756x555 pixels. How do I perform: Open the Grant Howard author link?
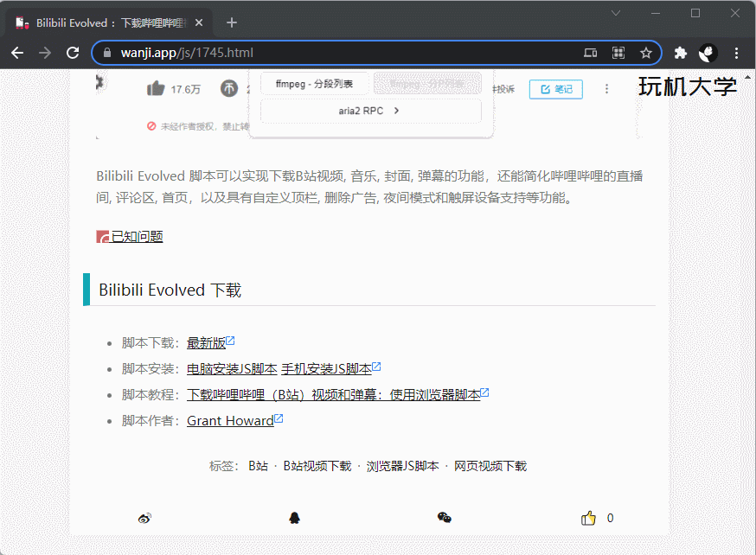point(230,421)
